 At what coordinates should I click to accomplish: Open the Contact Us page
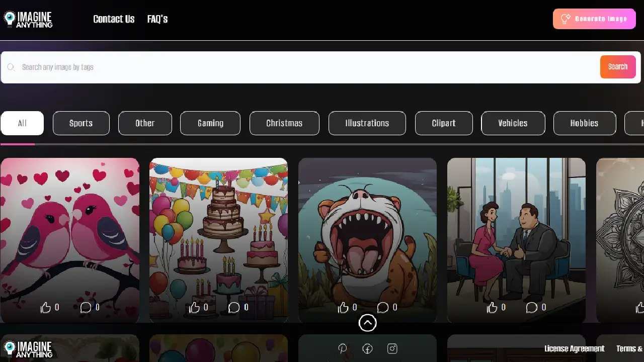click(x=114, y=19)
